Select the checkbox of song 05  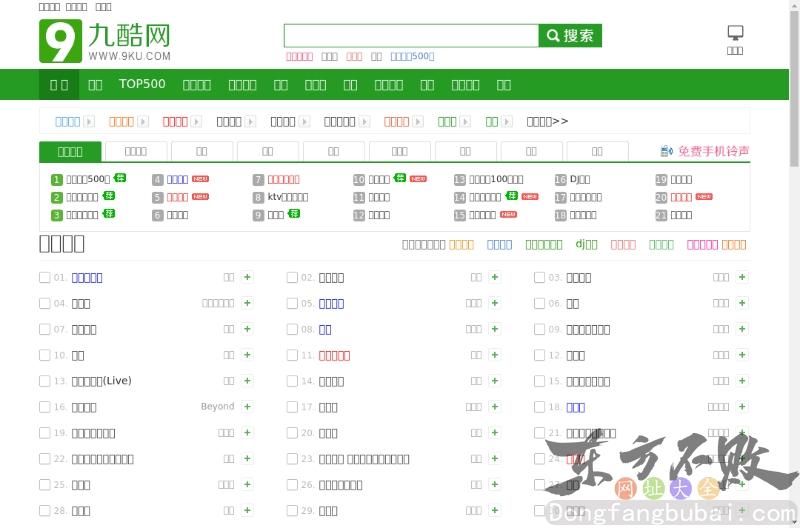(292, 303)
